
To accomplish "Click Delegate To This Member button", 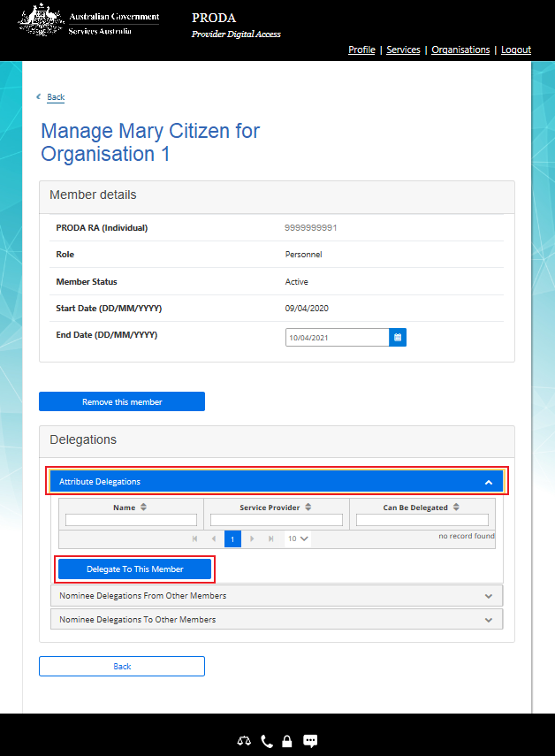I will coord(135,569).
